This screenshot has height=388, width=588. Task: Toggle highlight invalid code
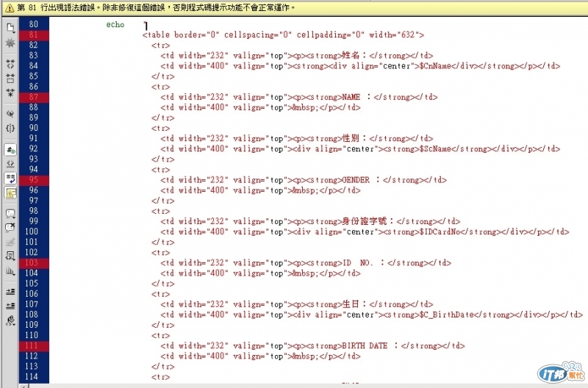click(10, 164)
